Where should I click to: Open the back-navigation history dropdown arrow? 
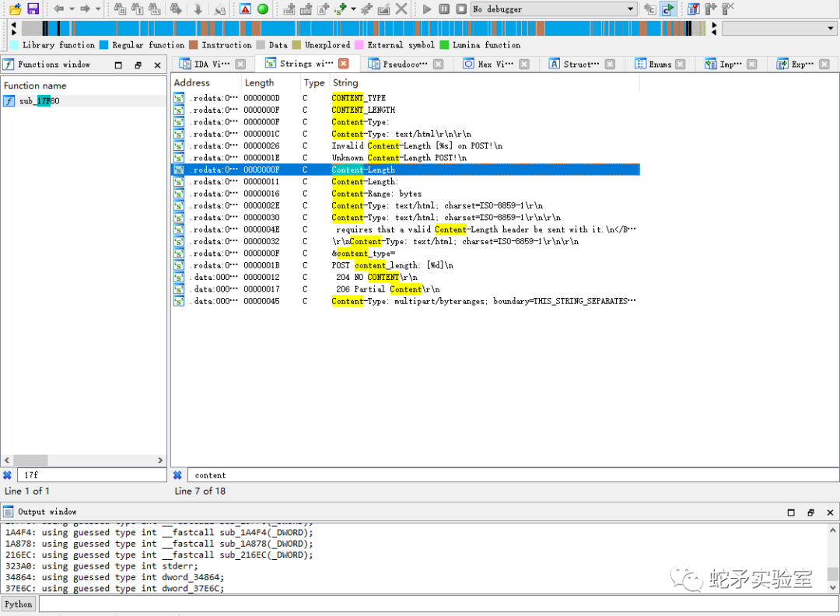click(71, 9)
